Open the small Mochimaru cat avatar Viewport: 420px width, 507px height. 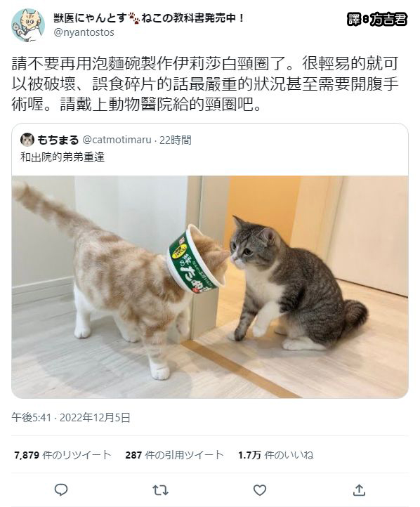pos(27,140)
